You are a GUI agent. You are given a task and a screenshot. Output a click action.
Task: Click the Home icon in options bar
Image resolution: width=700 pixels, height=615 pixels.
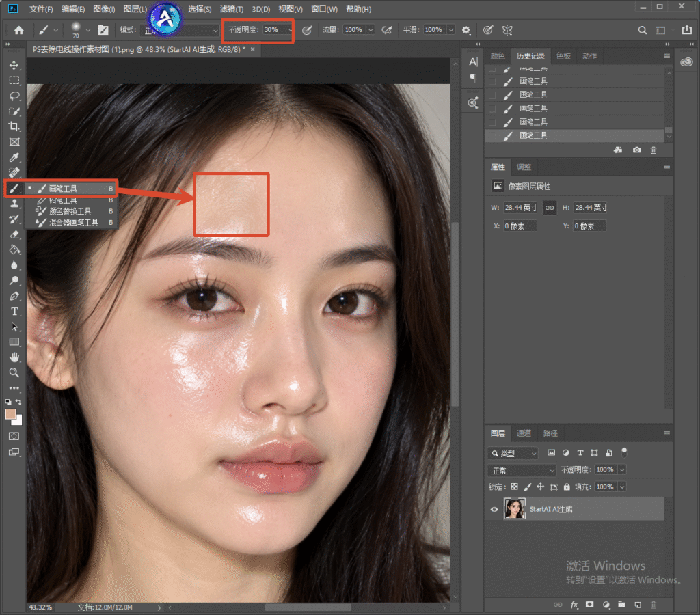pyautogui.click(x=18, y=30)
